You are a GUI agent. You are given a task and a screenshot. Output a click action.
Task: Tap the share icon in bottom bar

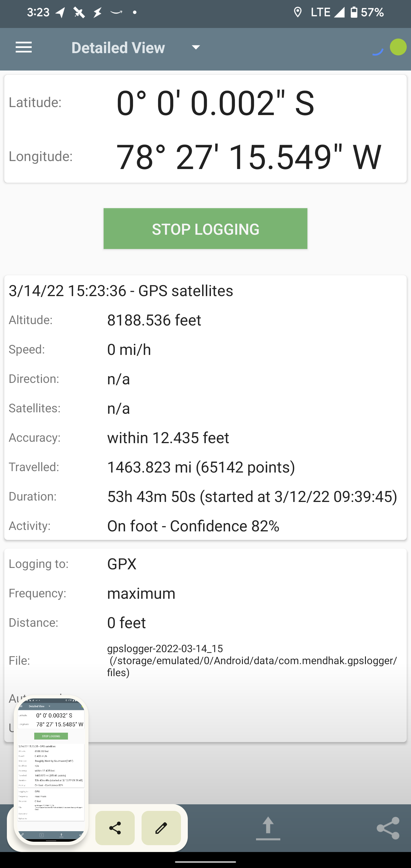coord(388,828)
